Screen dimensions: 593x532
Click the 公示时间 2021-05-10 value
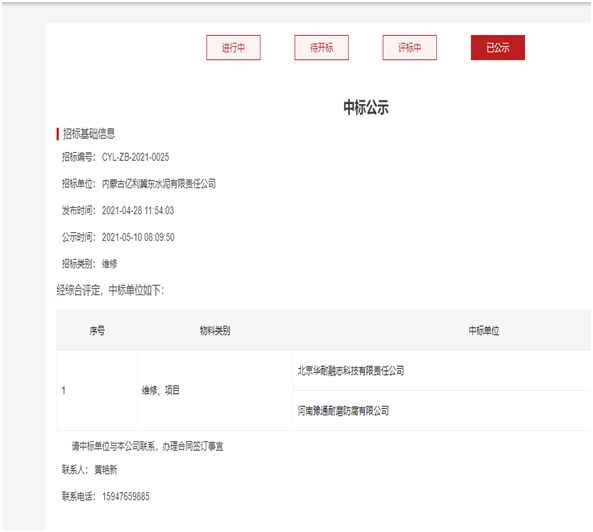(138, 237)
